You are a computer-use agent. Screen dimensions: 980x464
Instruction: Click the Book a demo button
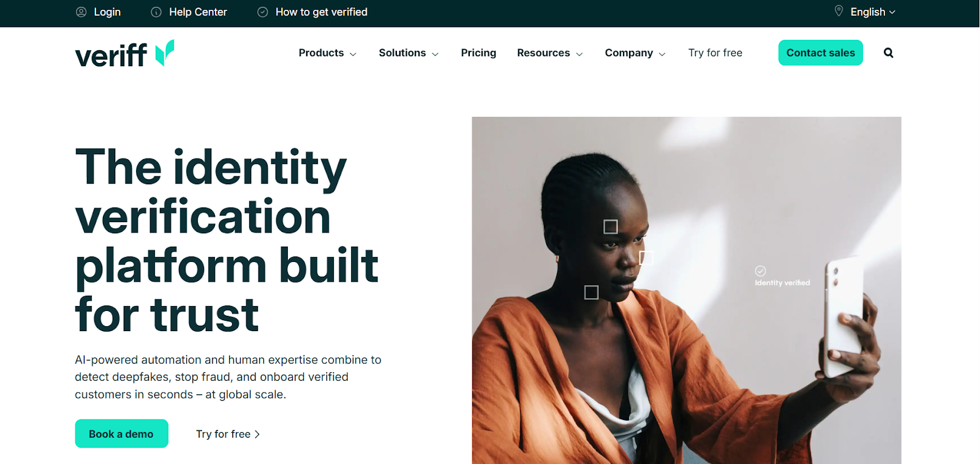(121, 433)
